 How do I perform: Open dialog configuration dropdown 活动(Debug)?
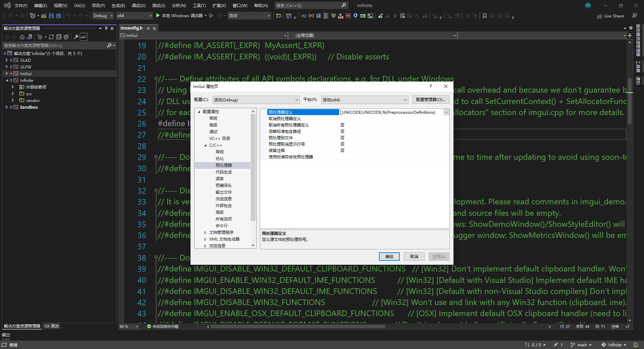click(x=256, y=100)
